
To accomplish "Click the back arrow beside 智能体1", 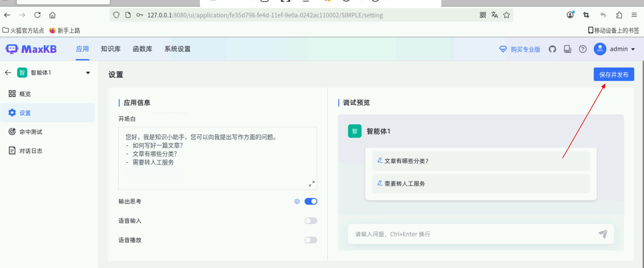I will click(8, 73).
